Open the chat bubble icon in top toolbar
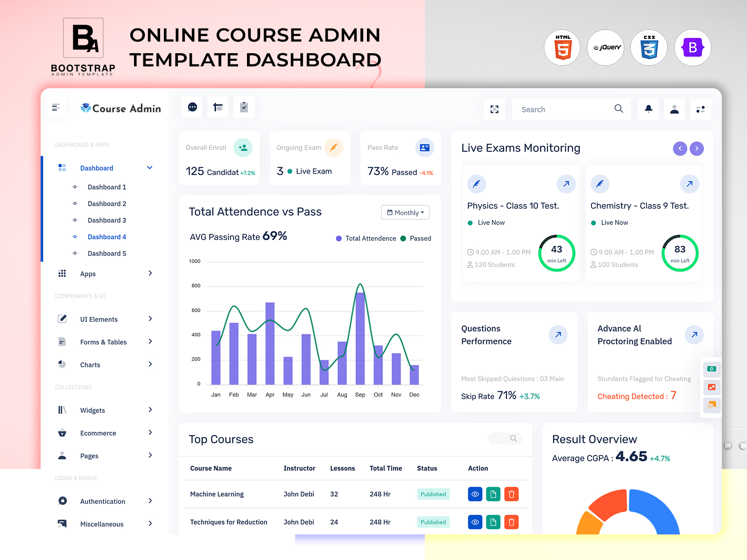The width and height of the screenshot is (747, 560). click(x=192, y=107)
